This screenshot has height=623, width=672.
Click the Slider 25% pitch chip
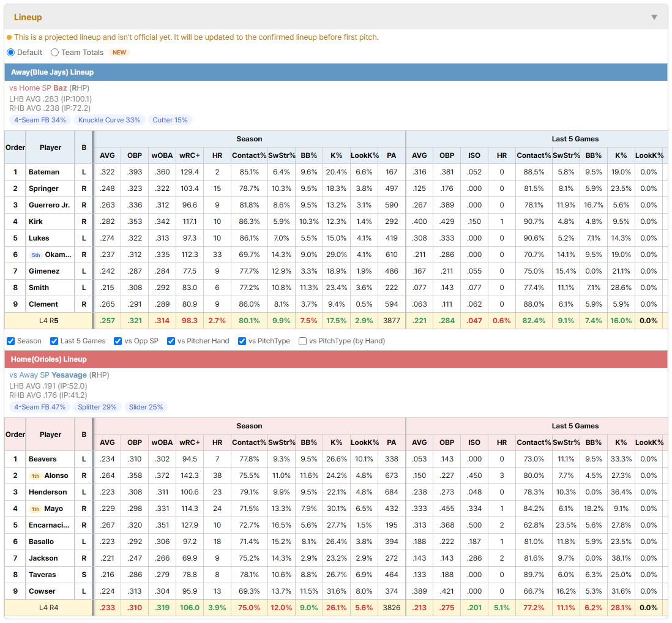[x=146, y=407]
